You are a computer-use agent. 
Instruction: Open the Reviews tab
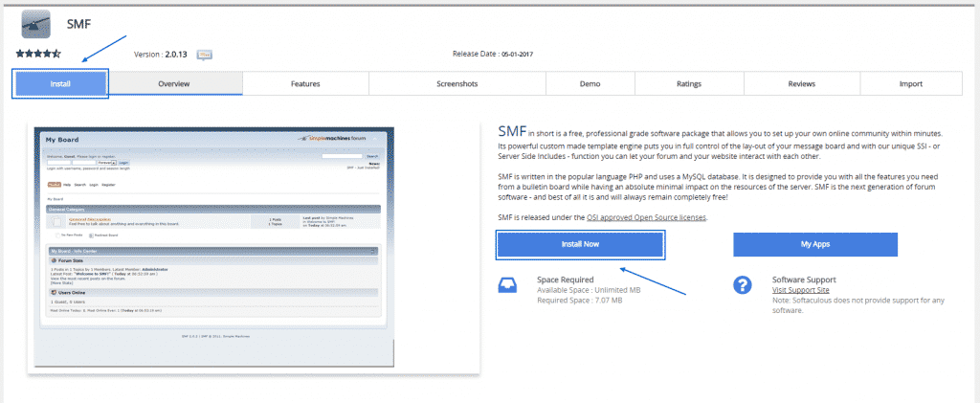(x=801, y=83)
